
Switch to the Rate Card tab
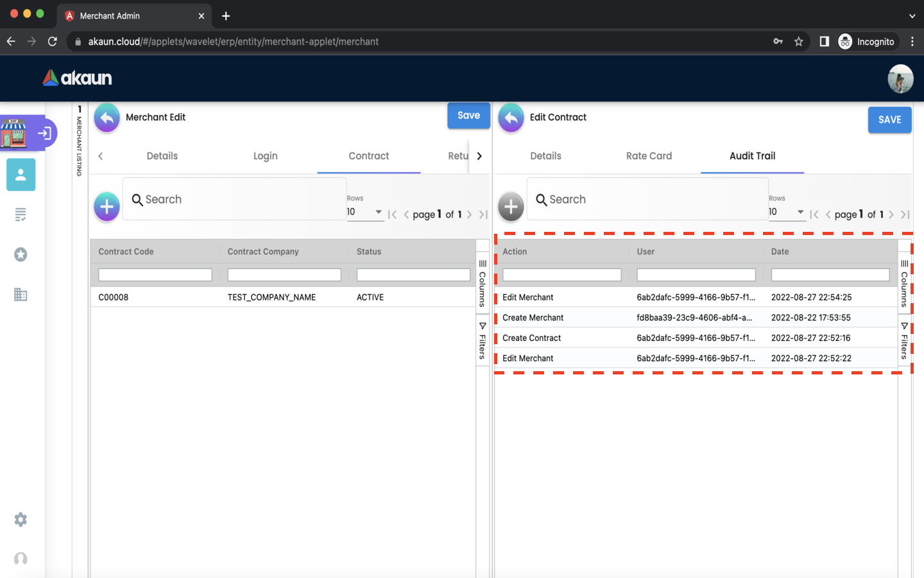(x=649, y=156)
